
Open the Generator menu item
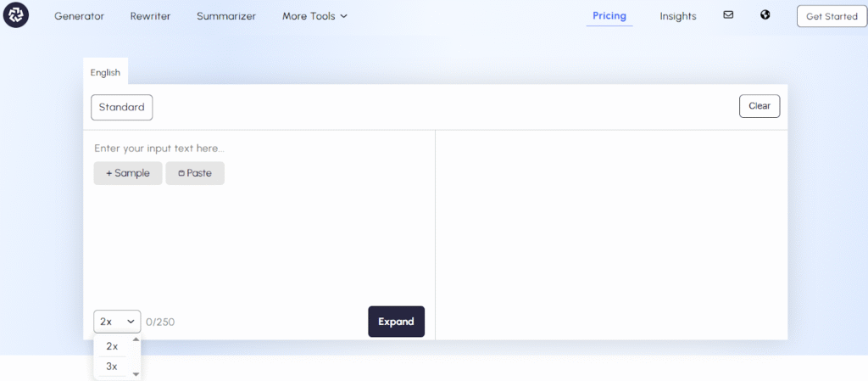coord(79,16)
